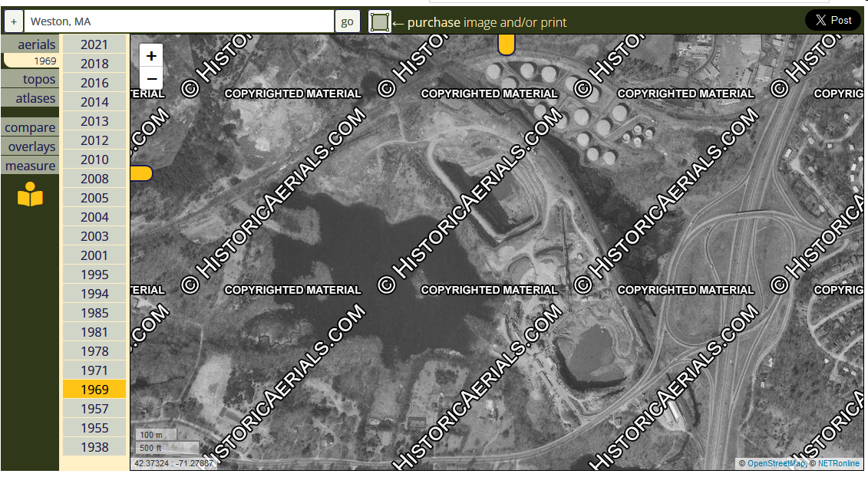Click the yellow map edge marker at left
This screenshot has width=868, height=477.
point(141,173)
